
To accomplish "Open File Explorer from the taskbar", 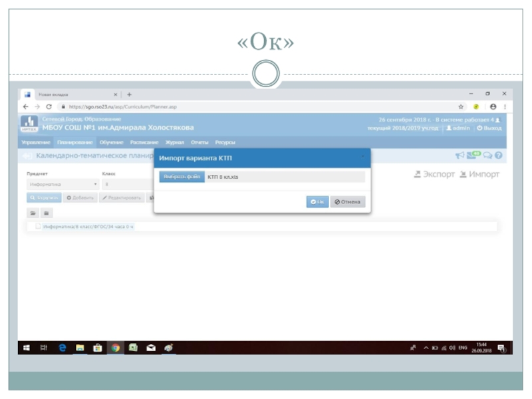I will coord(80,348).
